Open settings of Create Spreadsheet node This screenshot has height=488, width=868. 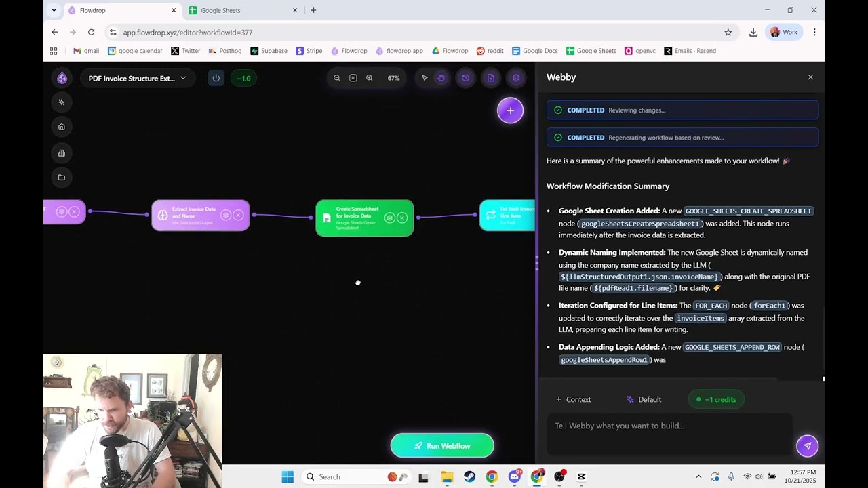click(389, 218)
